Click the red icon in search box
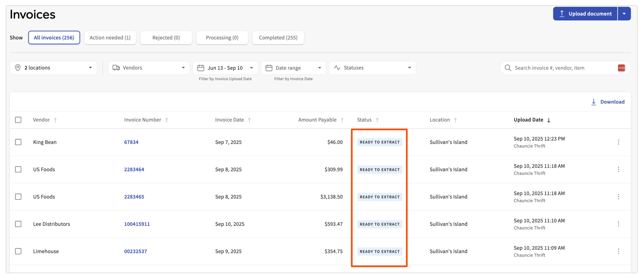The height and width of the screenshot is (278, 644). tap(621, 68)
